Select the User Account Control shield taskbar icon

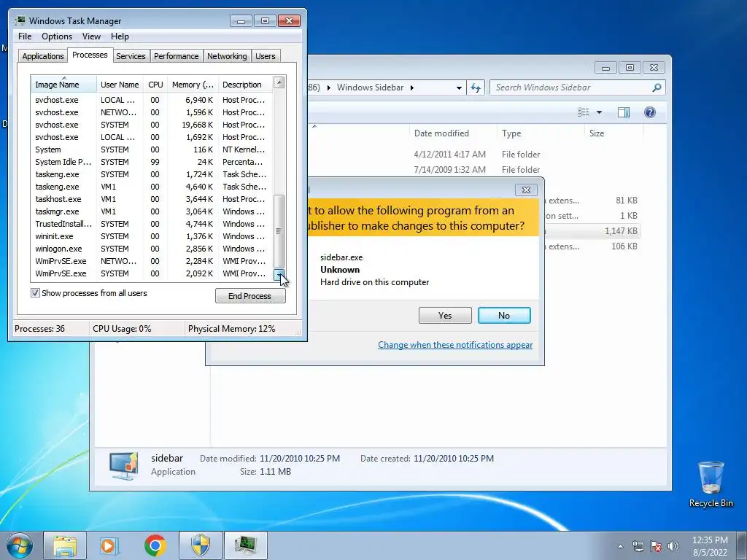(201, 545)
